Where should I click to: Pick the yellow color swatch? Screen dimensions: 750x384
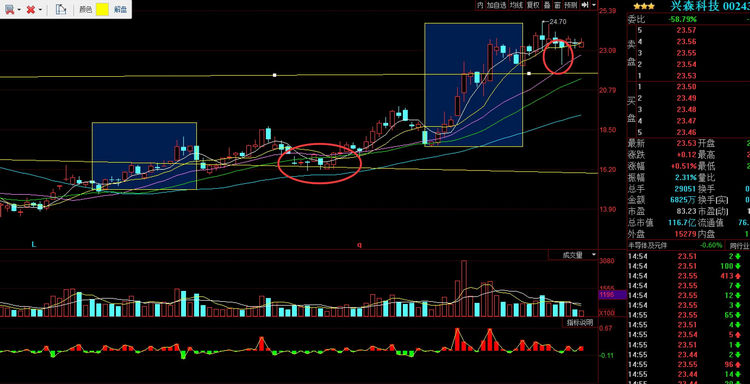(102, 9)
